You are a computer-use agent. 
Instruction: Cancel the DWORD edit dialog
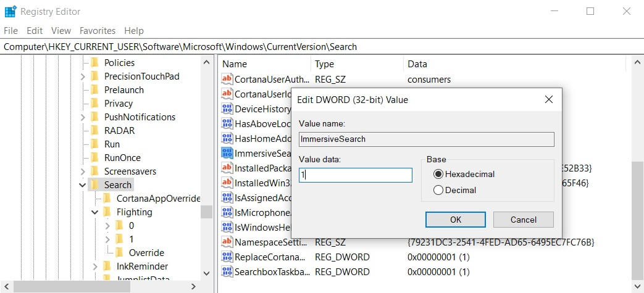(x=523, y=220)
